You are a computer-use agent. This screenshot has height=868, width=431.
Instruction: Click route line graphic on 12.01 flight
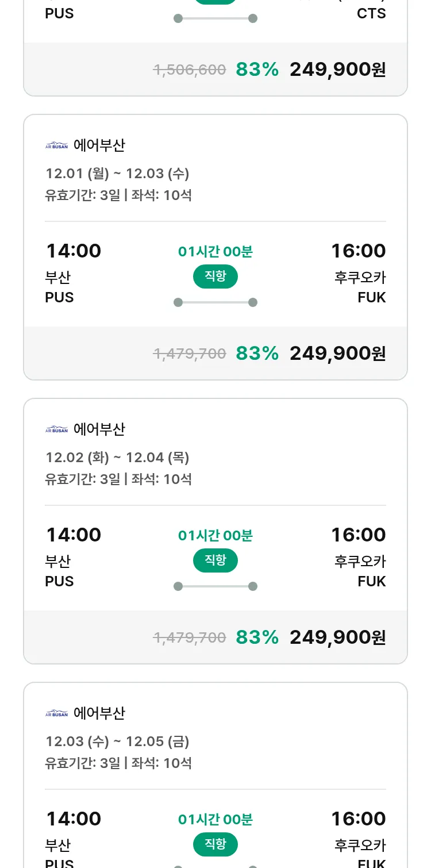coord(215,302)
